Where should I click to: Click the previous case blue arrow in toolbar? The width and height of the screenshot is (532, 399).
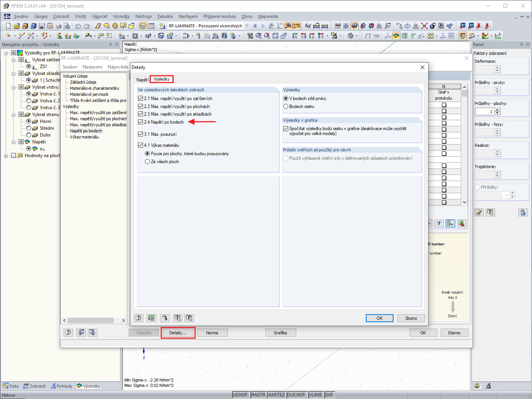255,26
